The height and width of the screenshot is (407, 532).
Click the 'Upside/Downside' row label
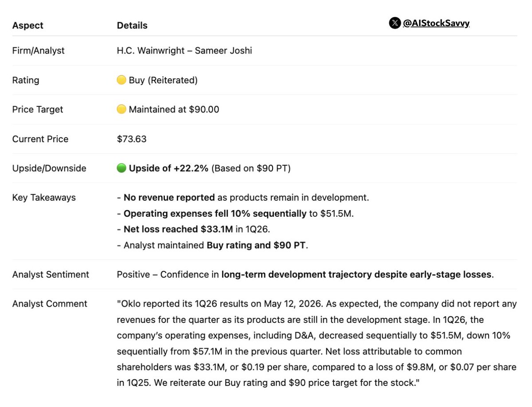point(49,168)
